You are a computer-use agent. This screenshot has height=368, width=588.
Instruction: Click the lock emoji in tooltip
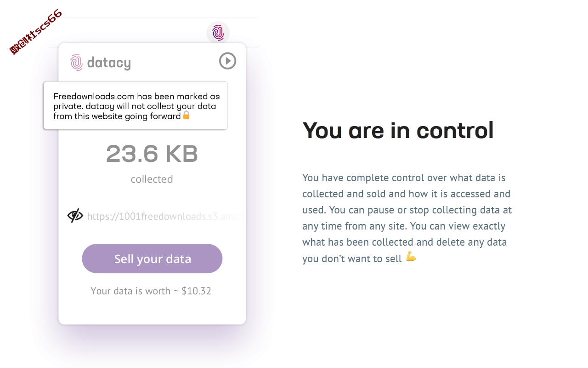coord(187,115)
